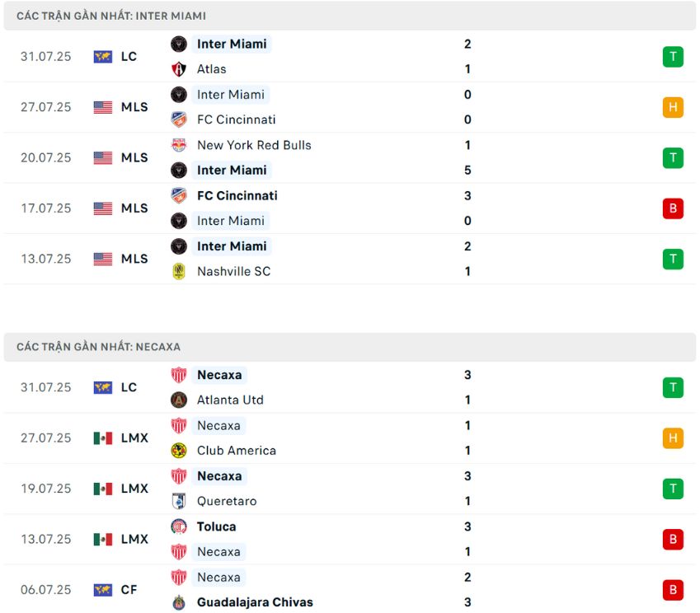Click the green T badge for Inter Miami vs Atlas
Screen dimensions: 700x613
[673, 57]
